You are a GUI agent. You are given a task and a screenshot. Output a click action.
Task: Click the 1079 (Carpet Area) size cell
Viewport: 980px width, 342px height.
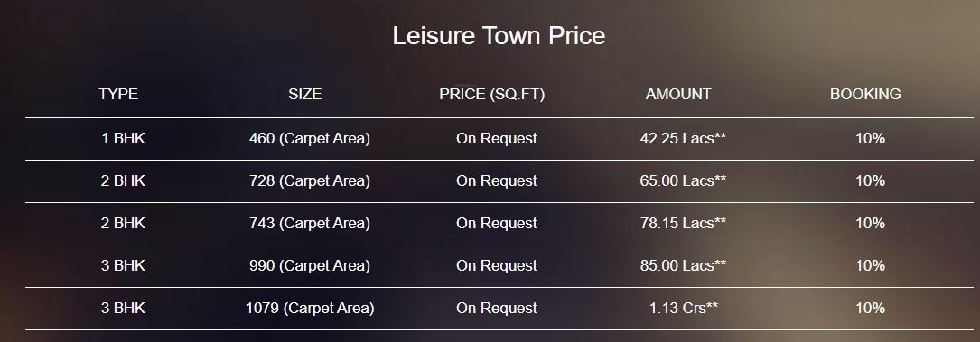coord(310,309)
